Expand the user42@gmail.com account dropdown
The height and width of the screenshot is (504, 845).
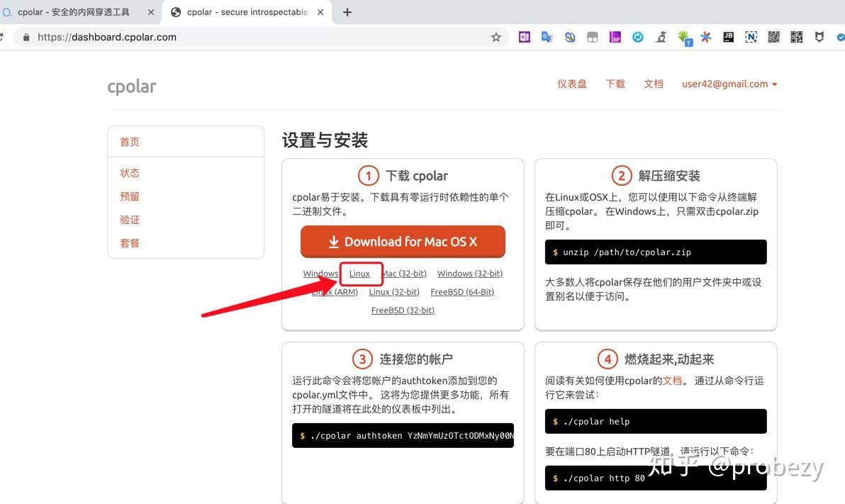click(729, 84)
